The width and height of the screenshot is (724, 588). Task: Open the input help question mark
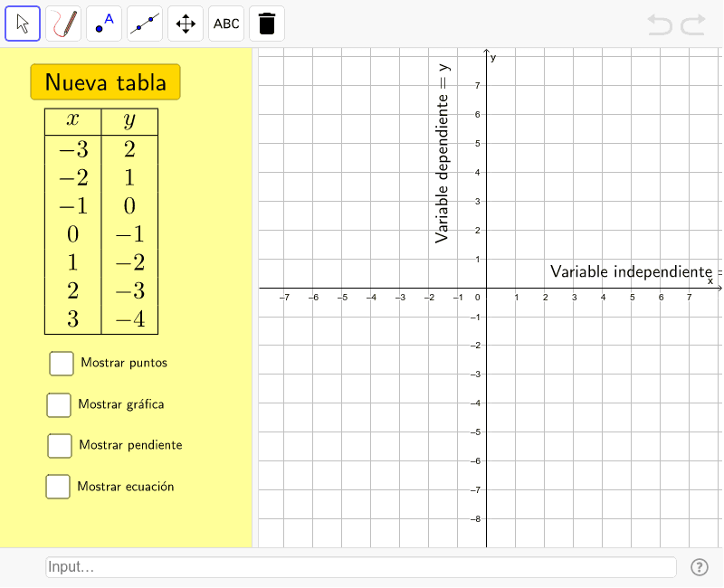click(x=699, y=567)
